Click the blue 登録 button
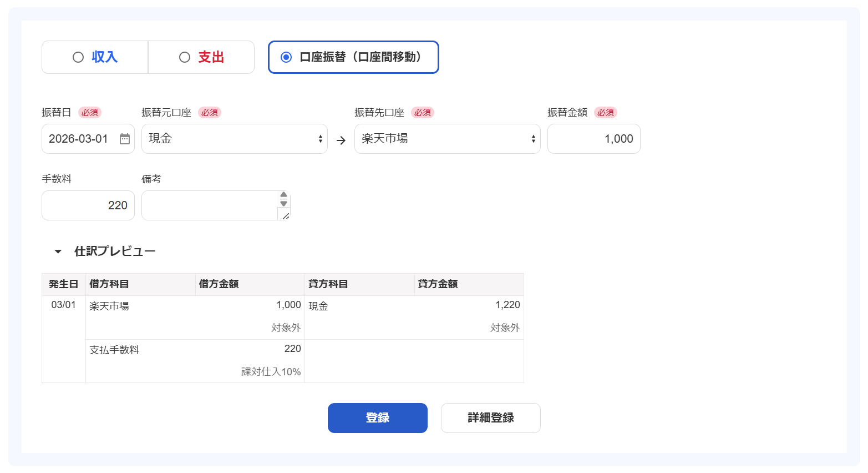The image size is (868, 473). click(378, 418)
